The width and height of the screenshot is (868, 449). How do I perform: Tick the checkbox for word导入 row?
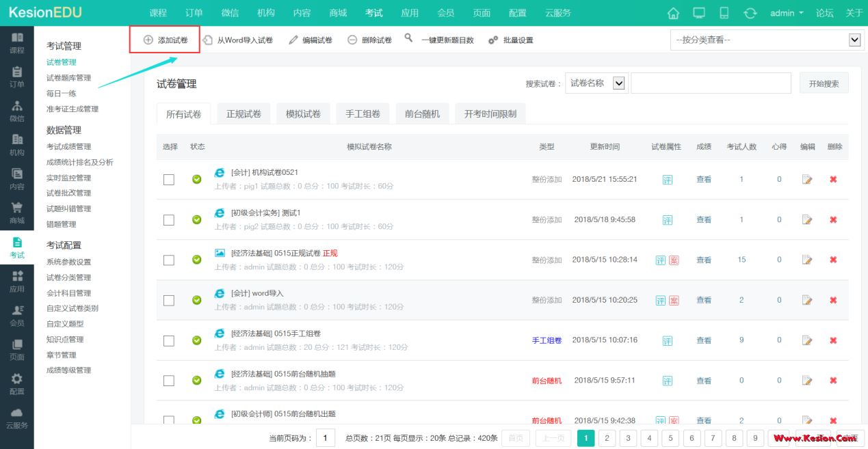(169, 300)
